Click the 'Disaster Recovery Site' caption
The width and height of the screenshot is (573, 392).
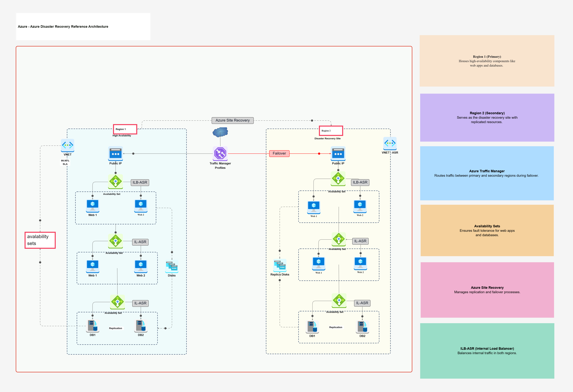click(x=327, y=139)
